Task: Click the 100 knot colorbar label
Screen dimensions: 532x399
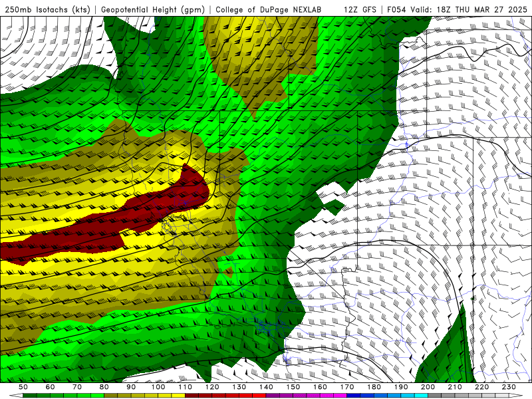Action: 158,387
